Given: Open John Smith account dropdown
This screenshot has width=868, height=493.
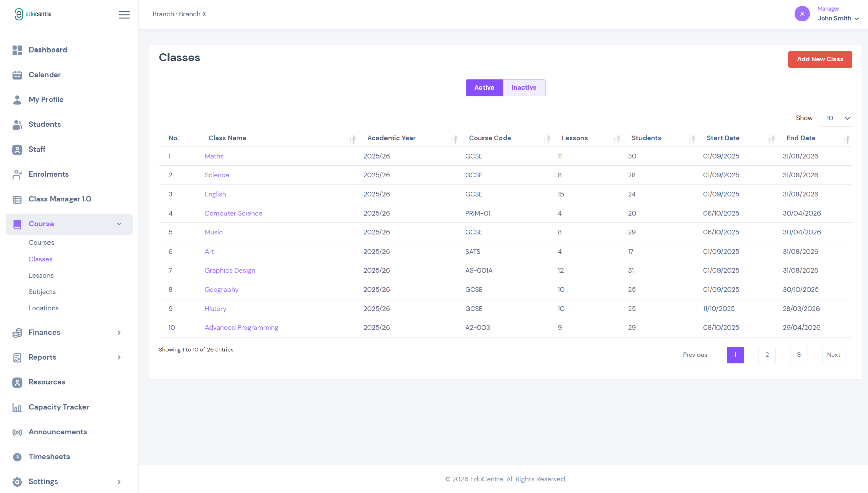Looking at the screenshot, I should tap(837, 18).
